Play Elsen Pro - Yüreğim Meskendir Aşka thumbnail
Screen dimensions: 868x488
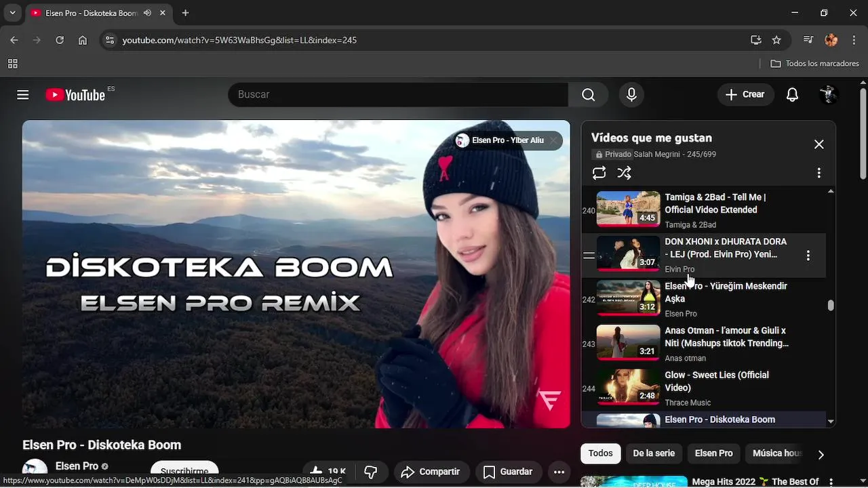click(x=628, y=297)
